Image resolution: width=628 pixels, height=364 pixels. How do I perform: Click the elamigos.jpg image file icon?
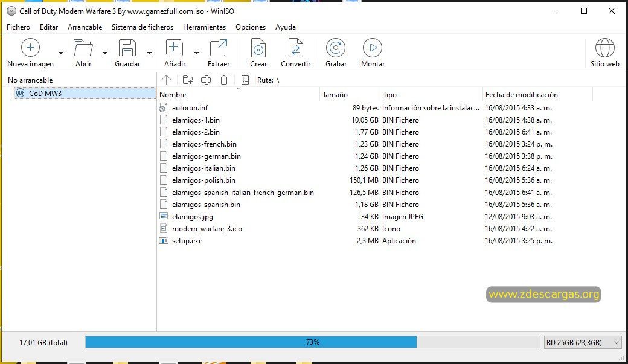(164, 216)
